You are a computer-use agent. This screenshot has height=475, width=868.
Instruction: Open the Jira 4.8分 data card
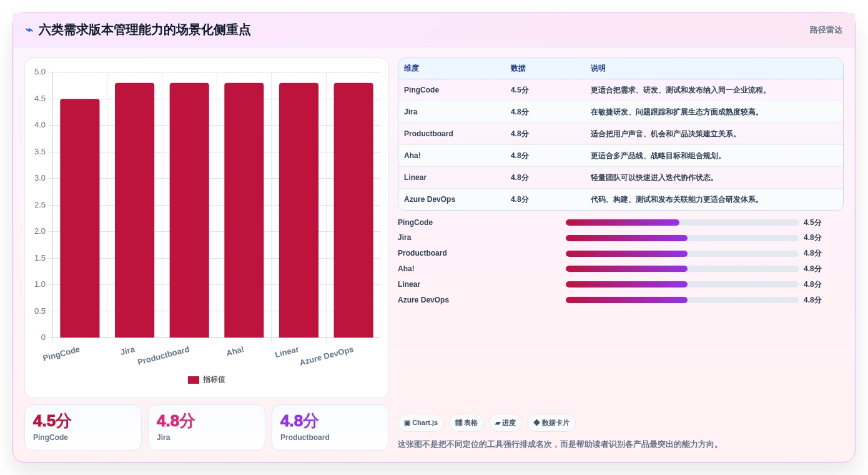click(207, 427)
